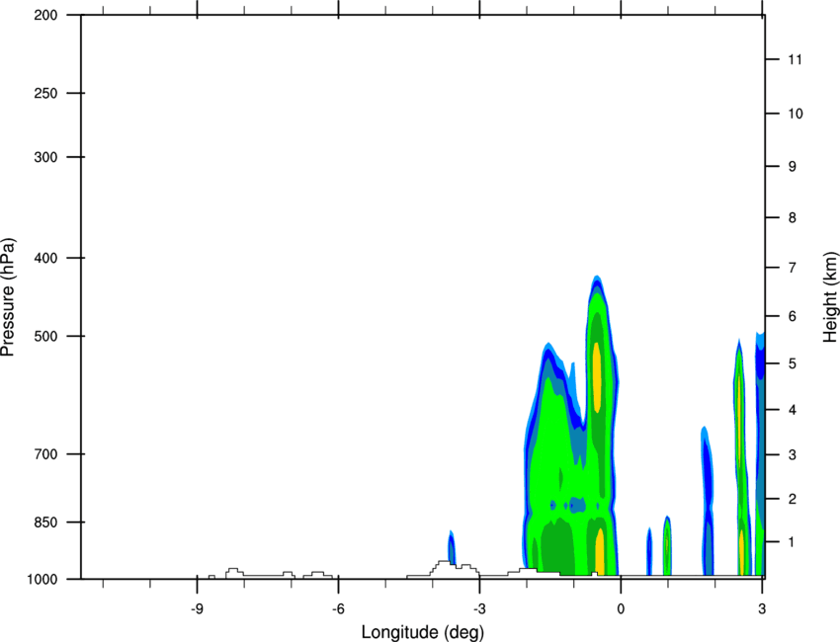Click the 7 km height label

[x=793, y=268]
